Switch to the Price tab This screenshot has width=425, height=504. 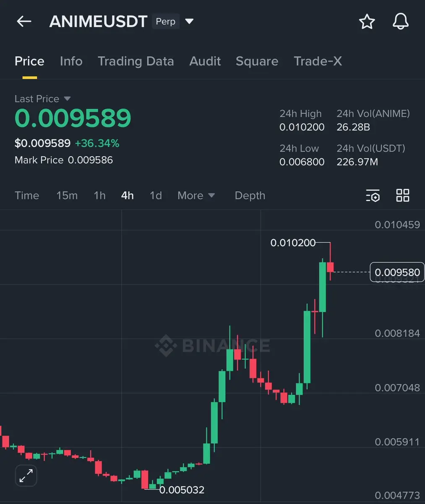[x=29, y=61]
